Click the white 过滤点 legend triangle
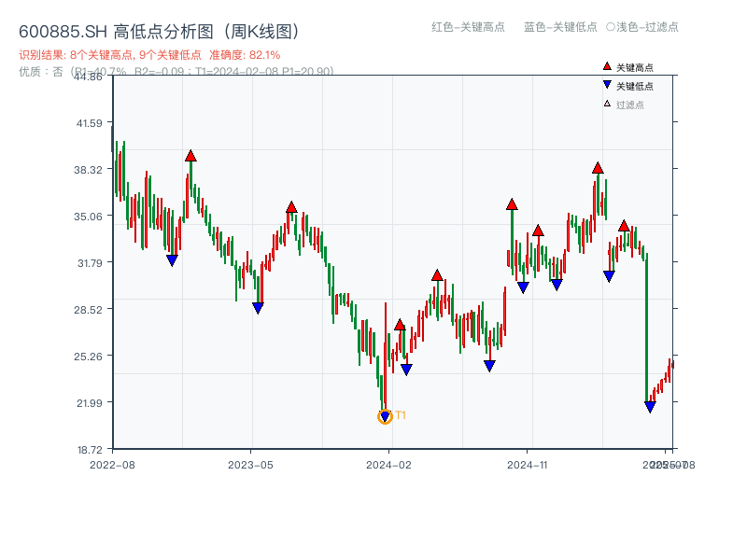 (607, 104)
